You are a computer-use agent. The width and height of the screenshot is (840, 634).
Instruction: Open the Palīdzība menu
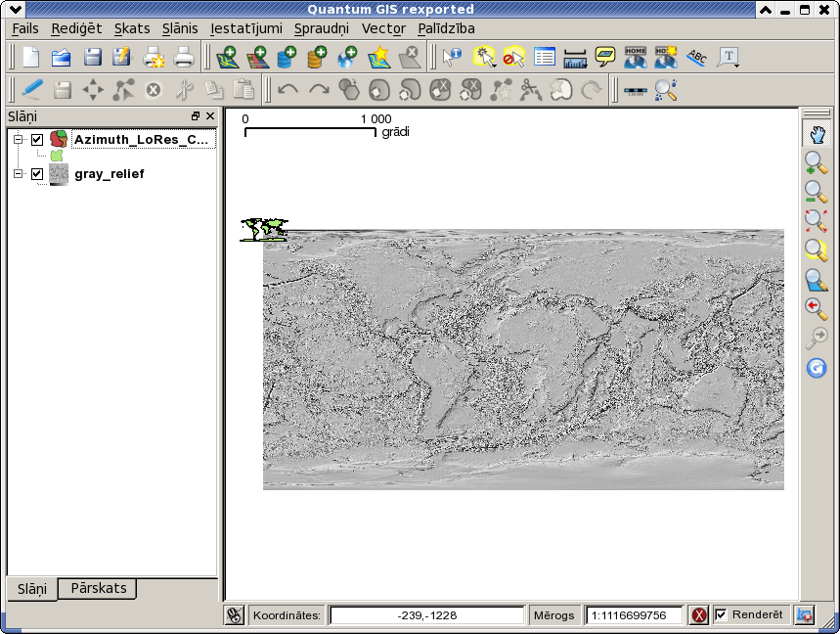coord(446,28)
